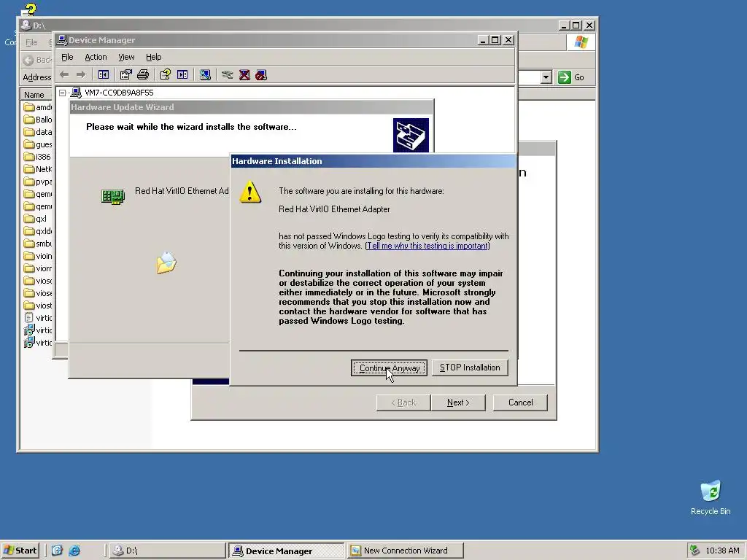Select the viost folder in D:\ window
Image resolution: width=747 pixels, height=560 pixels.
click(38, 306)
